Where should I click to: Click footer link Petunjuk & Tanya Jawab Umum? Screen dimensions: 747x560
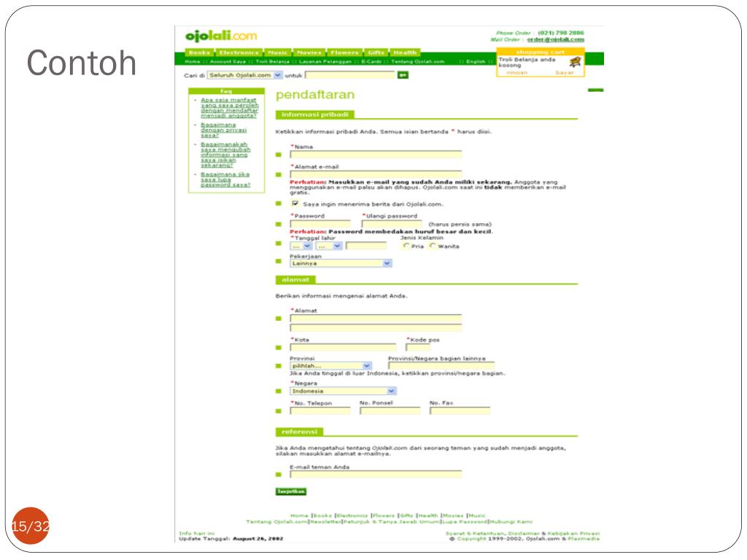392,522
